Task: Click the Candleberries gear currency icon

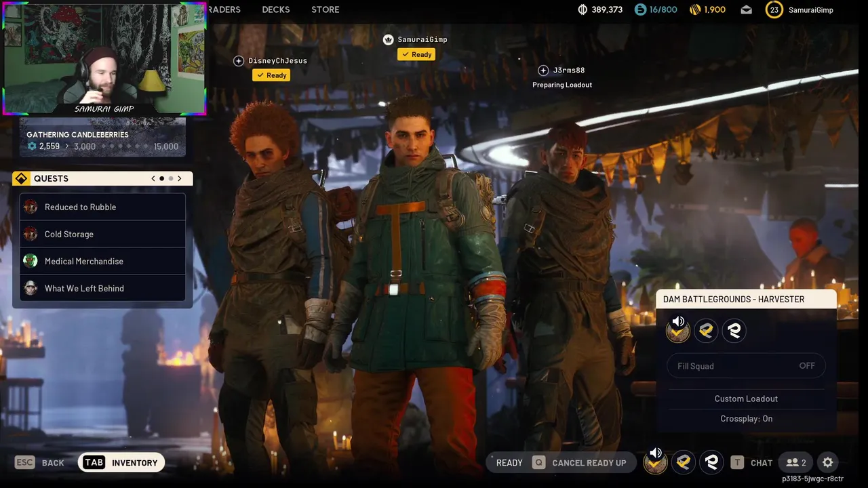Action: [32, 146]
